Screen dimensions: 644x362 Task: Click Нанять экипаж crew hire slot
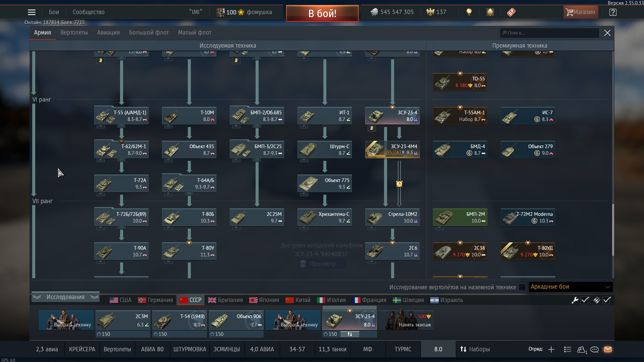click(407, 320)
